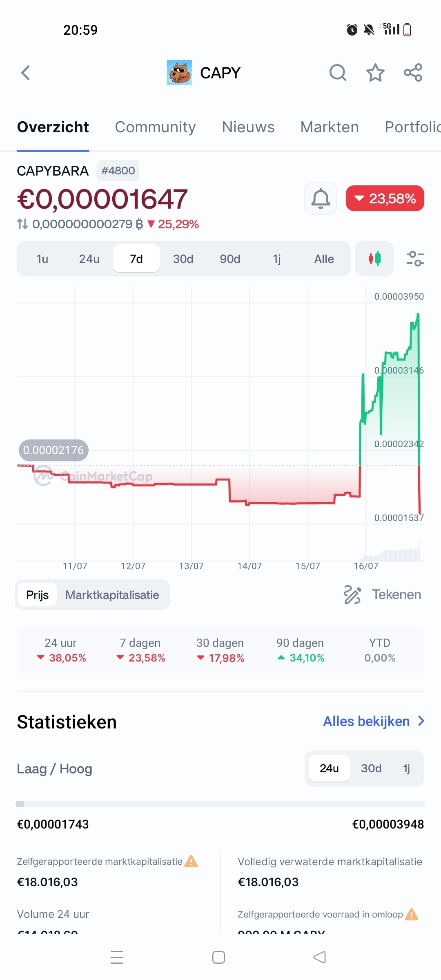The image size is (441, 980).
Task: Tap the BTC price swap arrows
Action: click(22, 224)
